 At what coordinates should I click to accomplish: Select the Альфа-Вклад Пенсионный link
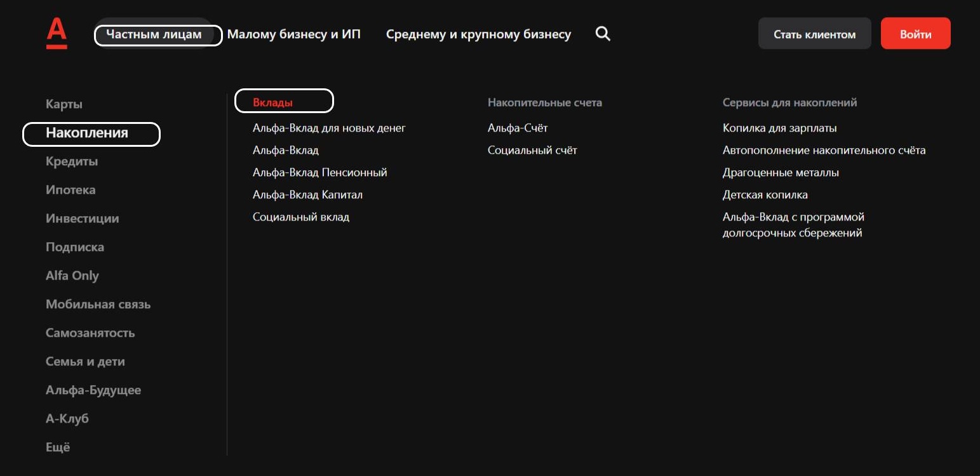click(319, 172)
